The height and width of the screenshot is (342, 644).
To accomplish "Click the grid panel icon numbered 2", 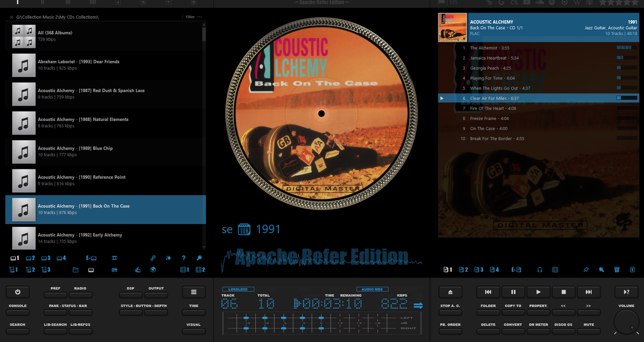I will pos(200,270).
